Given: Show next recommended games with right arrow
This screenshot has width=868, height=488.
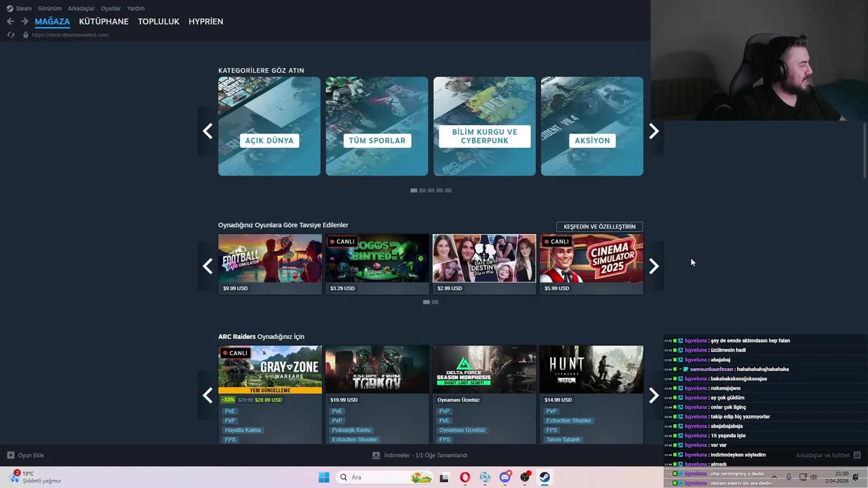Looking at the screenshot, I should 654,266.
